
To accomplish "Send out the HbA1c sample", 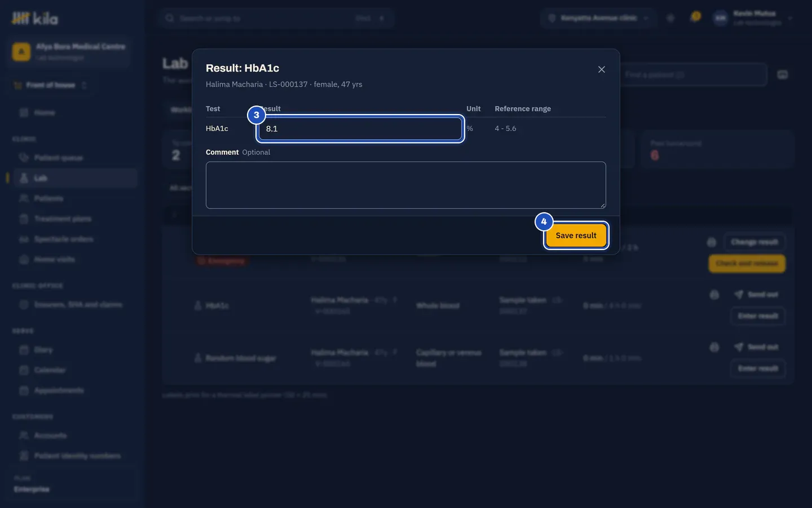I will click(756, 295).
